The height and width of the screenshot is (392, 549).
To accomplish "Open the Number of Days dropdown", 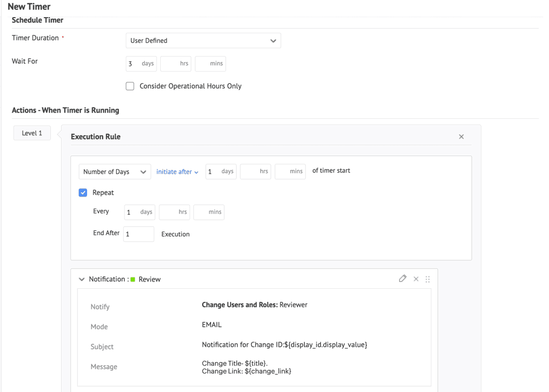I will [x=115, y=172].
